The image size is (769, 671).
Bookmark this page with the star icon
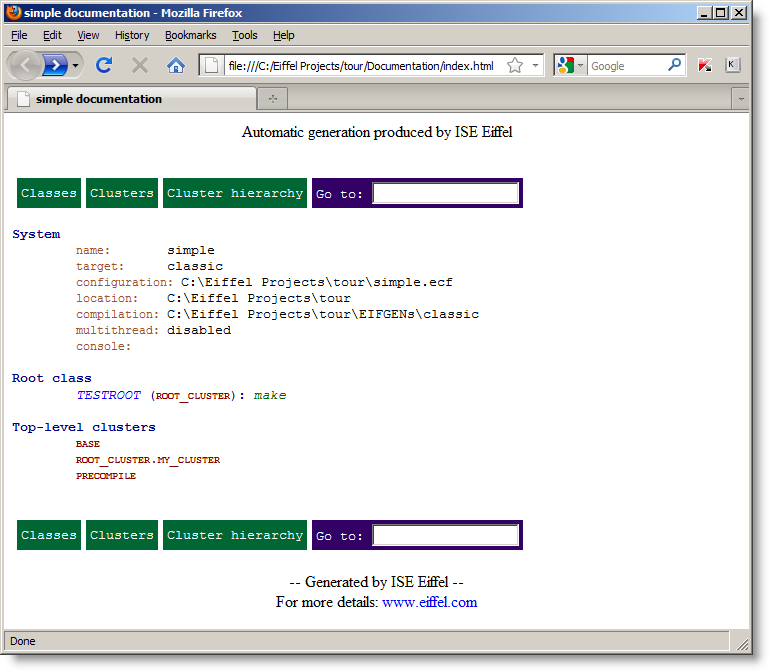(515, 65)
